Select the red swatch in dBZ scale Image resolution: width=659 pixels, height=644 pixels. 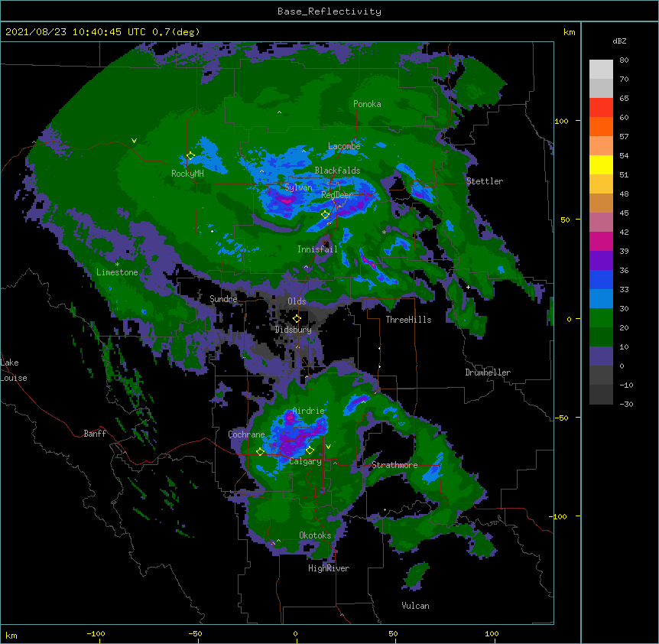click(x=601, y=108)
